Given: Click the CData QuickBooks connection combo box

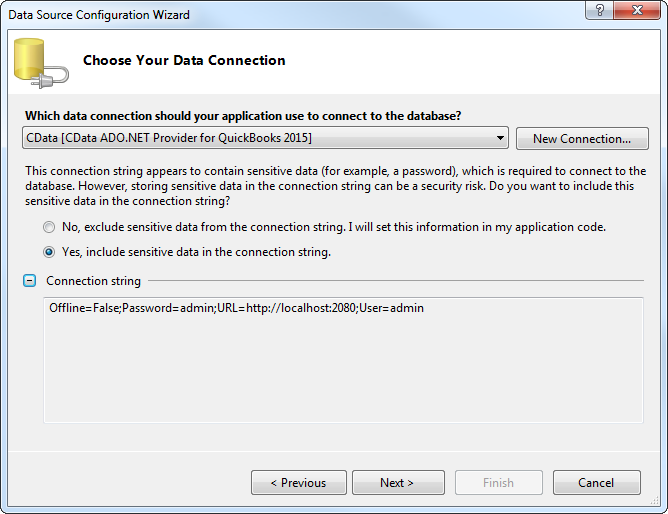Looking at the screenshot, I should click(258, 139).
